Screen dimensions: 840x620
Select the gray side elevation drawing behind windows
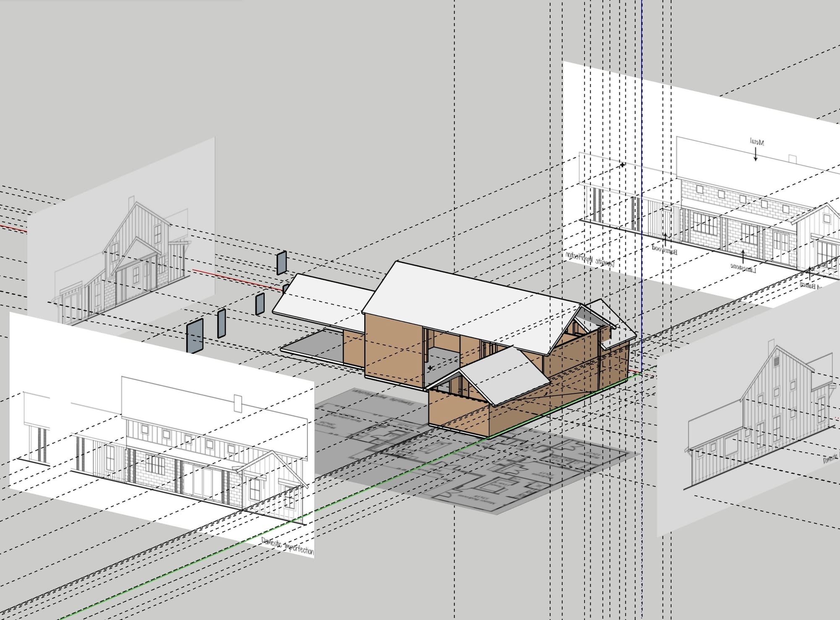(x=122, y=235)
